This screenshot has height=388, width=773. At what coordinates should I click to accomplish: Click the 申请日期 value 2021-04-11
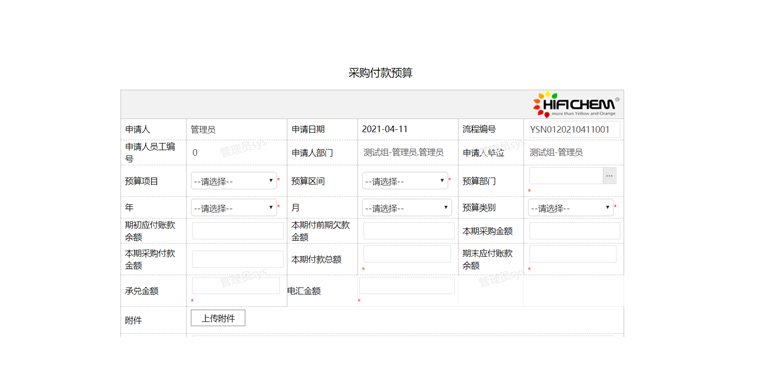click(385, 129)
